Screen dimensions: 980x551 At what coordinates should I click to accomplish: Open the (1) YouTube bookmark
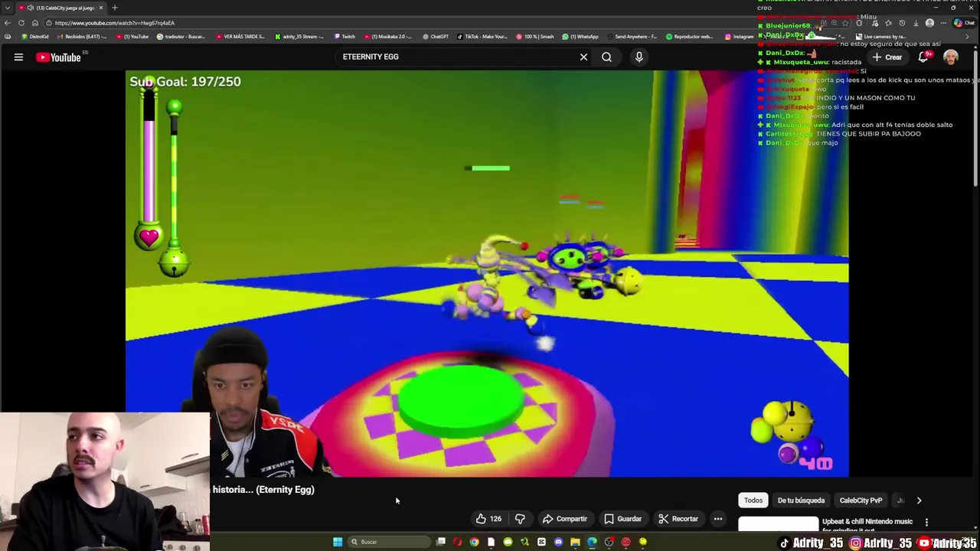tap(132, 37)
